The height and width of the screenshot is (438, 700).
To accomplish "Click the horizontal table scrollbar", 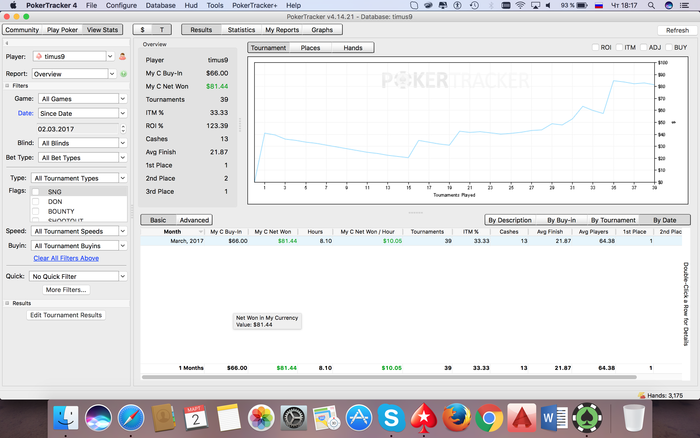I will 389,377.
